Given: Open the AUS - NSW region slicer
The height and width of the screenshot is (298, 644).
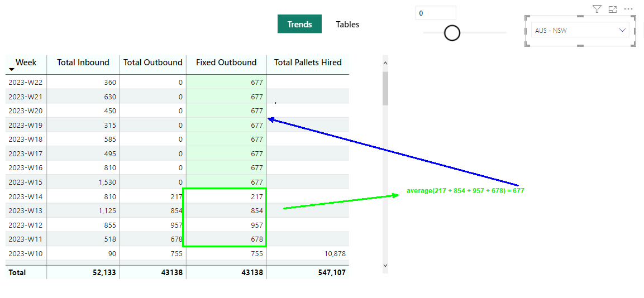Looking at the screenshot, I should 580,30.
